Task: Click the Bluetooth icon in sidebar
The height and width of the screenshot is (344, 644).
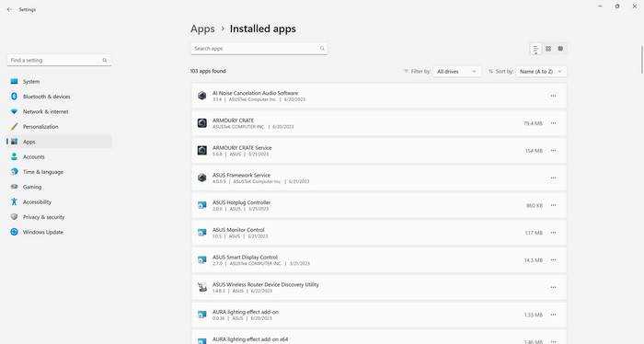Action: (x=15, y=96)
